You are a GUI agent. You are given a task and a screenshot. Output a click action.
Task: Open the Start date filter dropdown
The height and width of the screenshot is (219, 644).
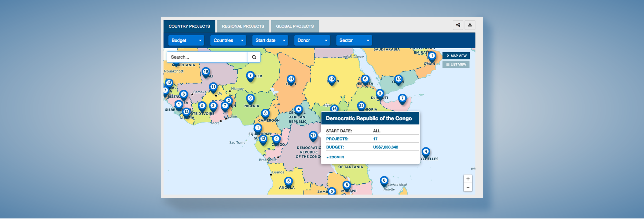[270, 40]
